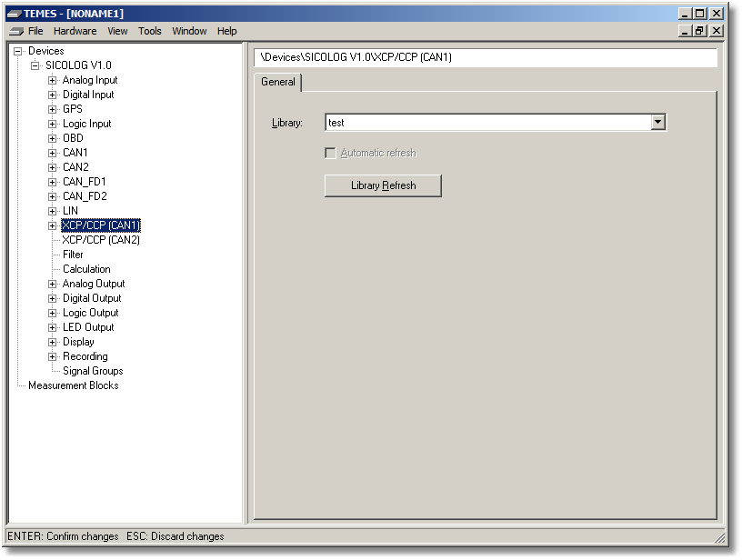This screenshot has height=560, width=742.
Task: Select Measurement Blocks in the tree
Action: (74, 385)
